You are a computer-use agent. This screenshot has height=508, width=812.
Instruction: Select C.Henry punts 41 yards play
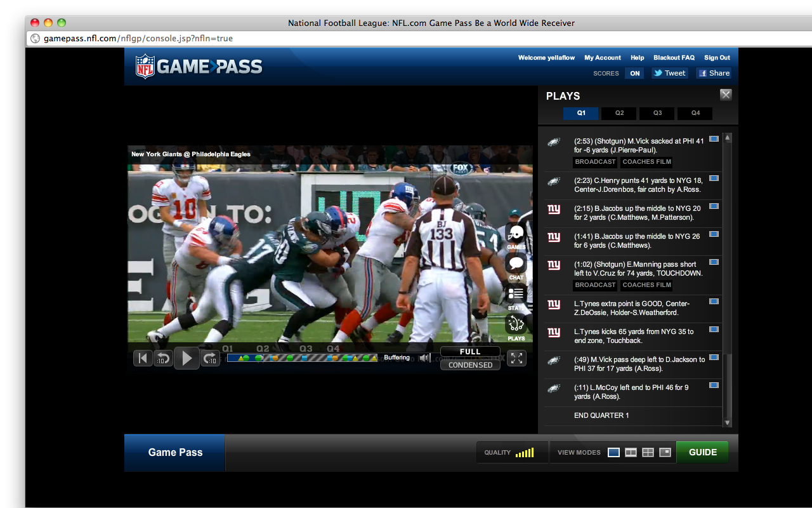click(x=633, y=185)
